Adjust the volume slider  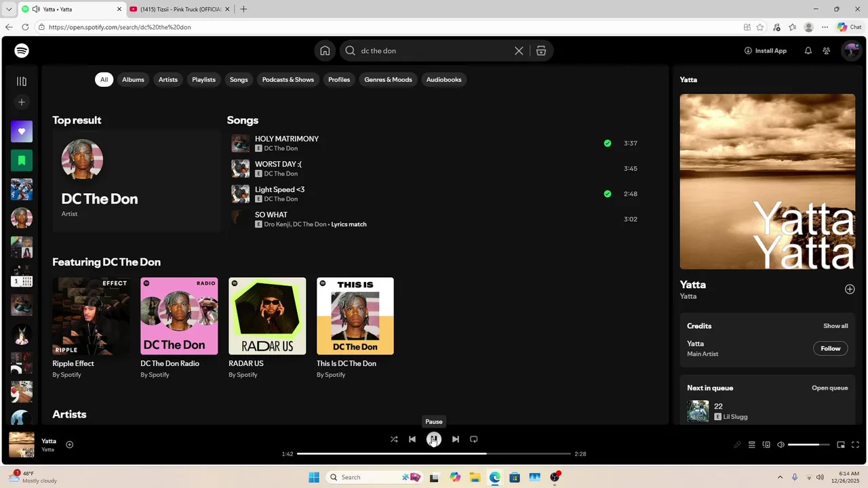point(808,445)
